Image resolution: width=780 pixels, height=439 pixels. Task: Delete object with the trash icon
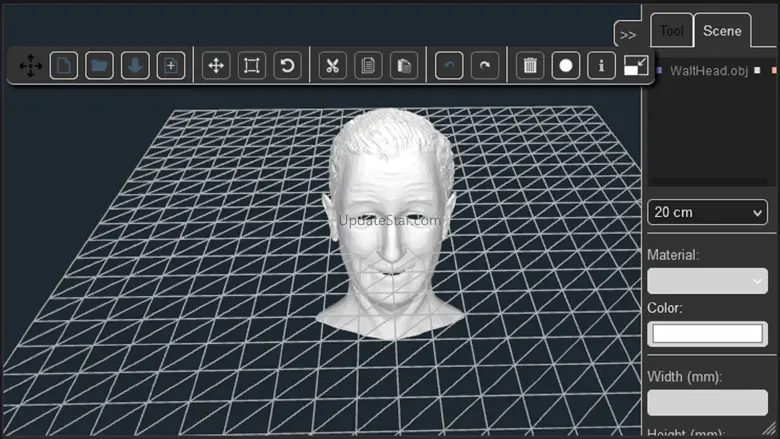[x=531, y=66]
